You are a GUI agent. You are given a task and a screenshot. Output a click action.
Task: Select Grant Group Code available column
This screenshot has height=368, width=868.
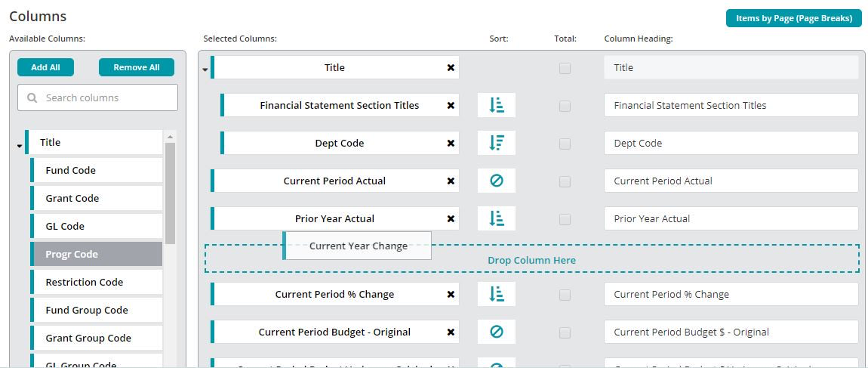[97, 338]
